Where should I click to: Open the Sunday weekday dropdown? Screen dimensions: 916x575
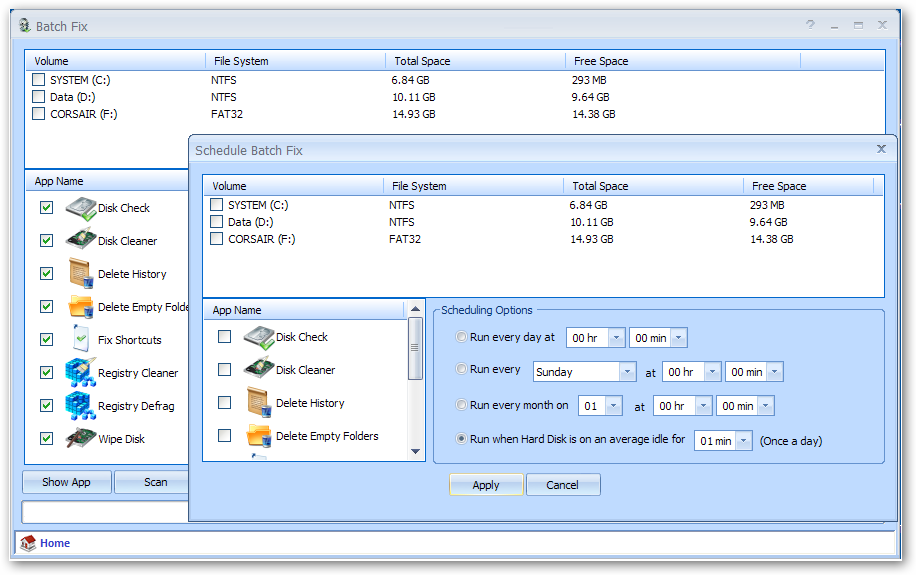click(627, 372)
